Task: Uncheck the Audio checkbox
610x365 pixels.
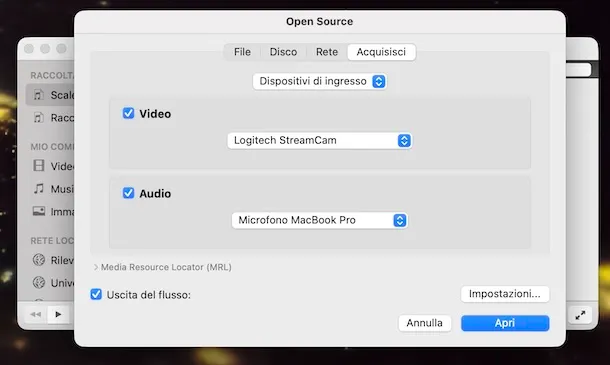Action: (128, 193)
